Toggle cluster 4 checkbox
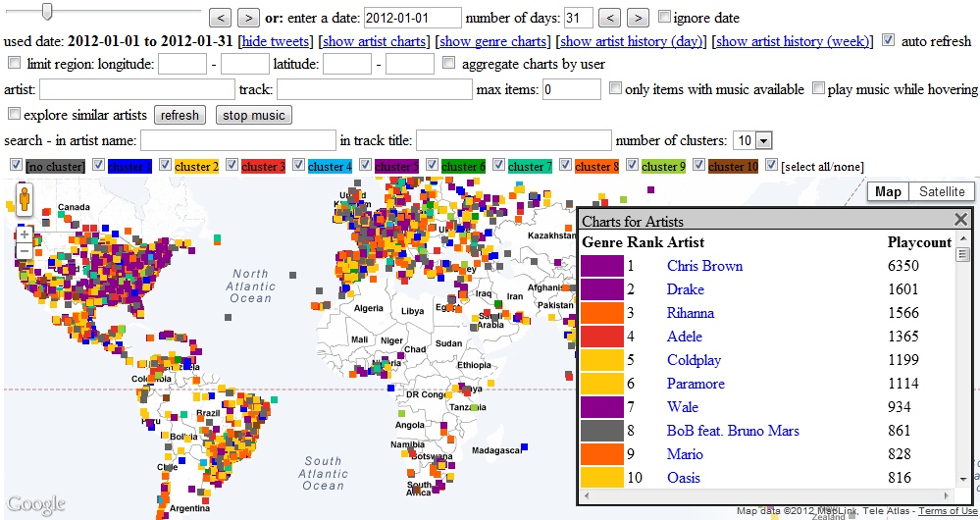 click(x=299, y=165)
